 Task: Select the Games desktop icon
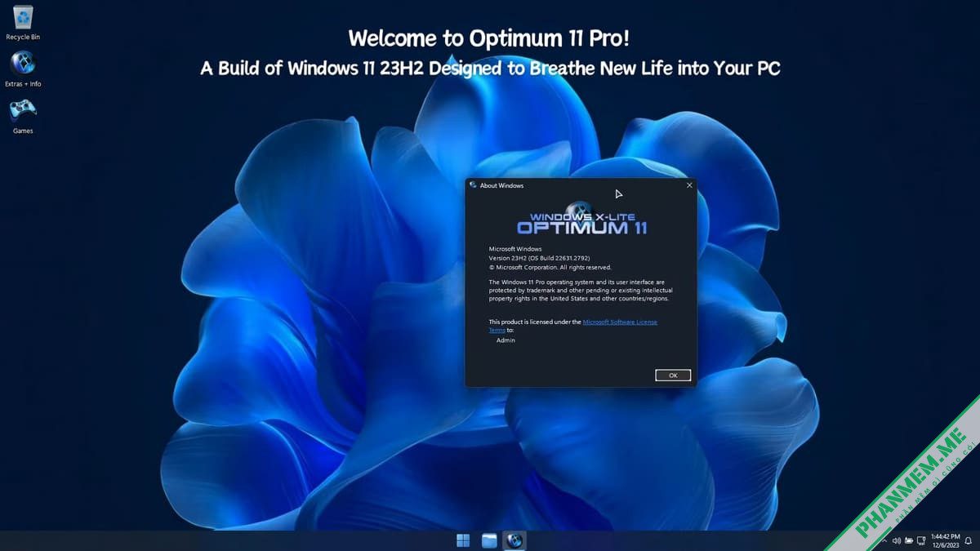point(23,115)
